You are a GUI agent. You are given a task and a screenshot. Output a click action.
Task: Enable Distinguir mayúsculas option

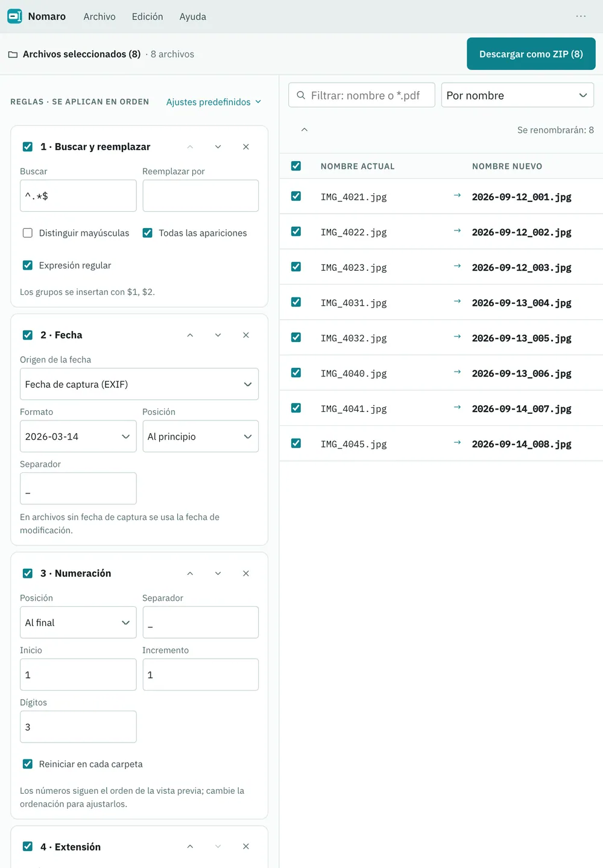[x=28, y=233]
